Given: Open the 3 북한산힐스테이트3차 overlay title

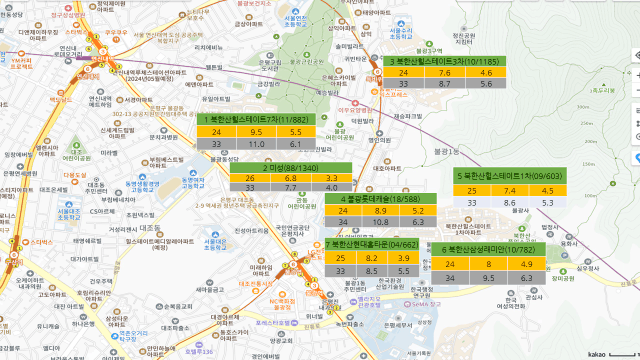Looking at the screenshot, I should [444, 62].
